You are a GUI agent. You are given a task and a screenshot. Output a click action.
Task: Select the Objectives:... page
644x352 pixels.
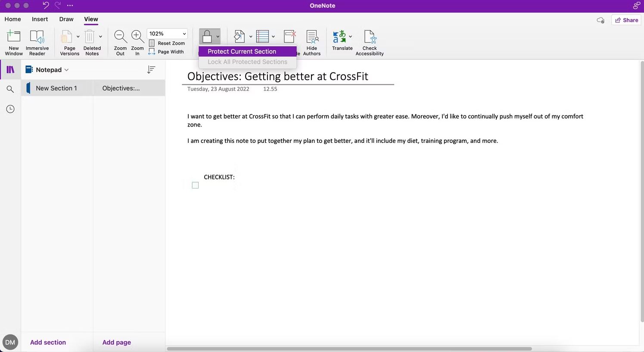tap(129, 88)
